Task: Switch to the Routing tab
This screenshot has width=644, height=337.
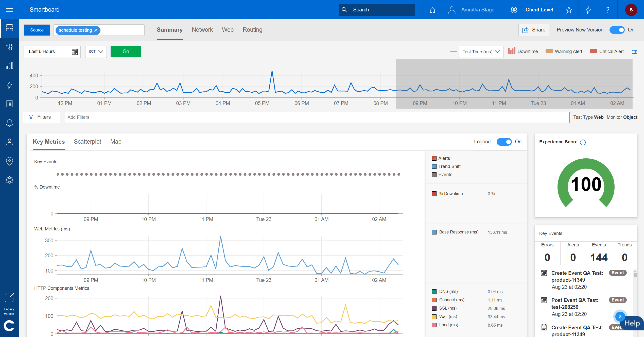Action: point(252,30)
